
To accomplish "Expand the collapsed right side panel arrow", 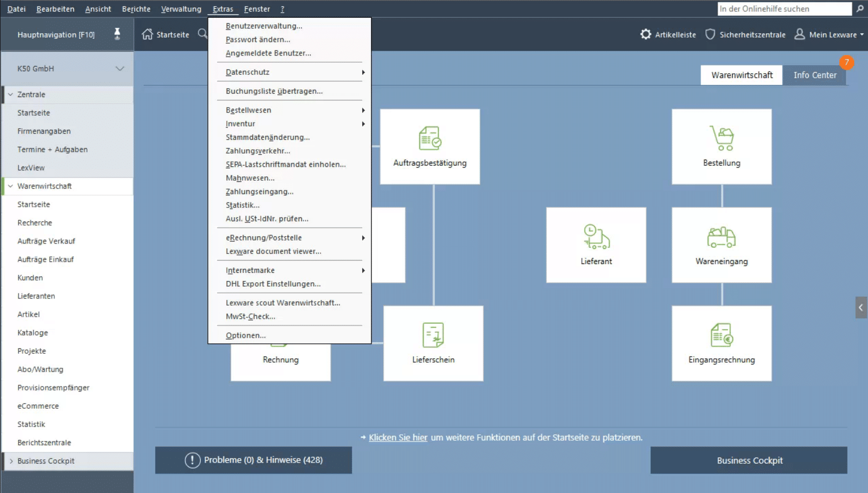I will (x=861, y=307).
